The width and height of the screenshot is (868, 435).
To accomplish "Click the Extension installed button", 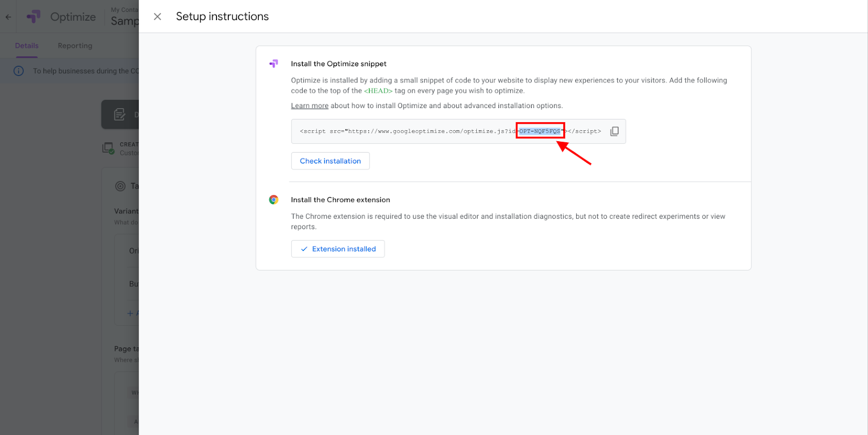I will (x=338, y=249).
